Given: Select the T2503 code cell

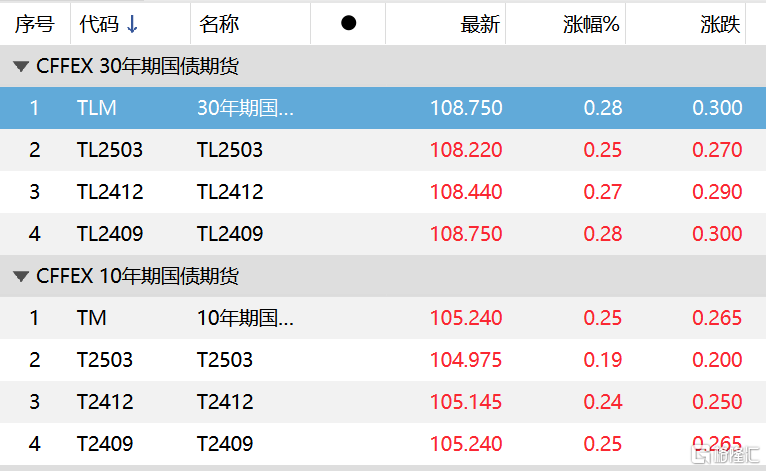Looking at the screenshot, I should (105, 360).
